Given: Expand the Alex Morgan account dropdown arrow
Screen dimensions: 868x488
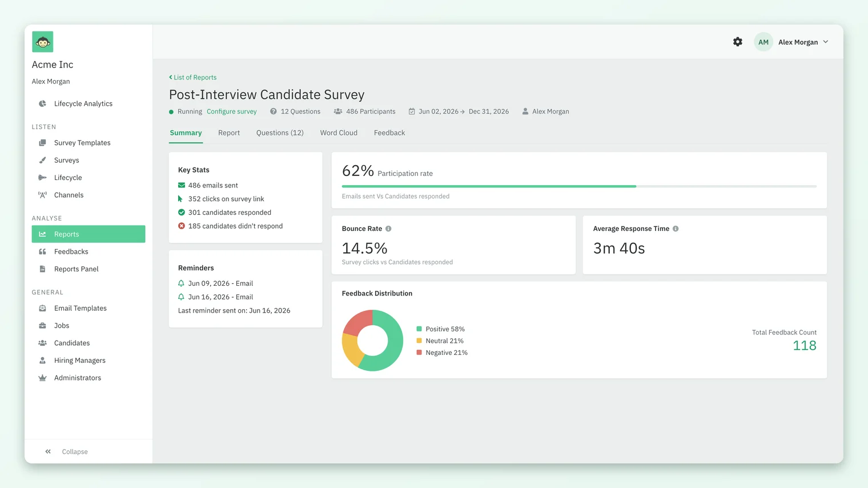Looking at the screenshot, I should click(826, 42).
